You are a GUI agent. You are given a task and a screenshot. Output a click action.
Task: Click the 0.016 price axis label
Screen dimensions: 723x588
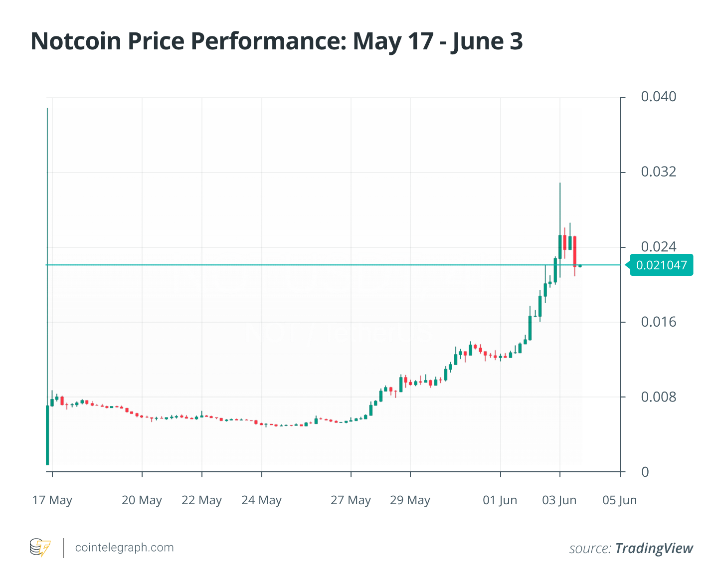click(x=659, y=322)
